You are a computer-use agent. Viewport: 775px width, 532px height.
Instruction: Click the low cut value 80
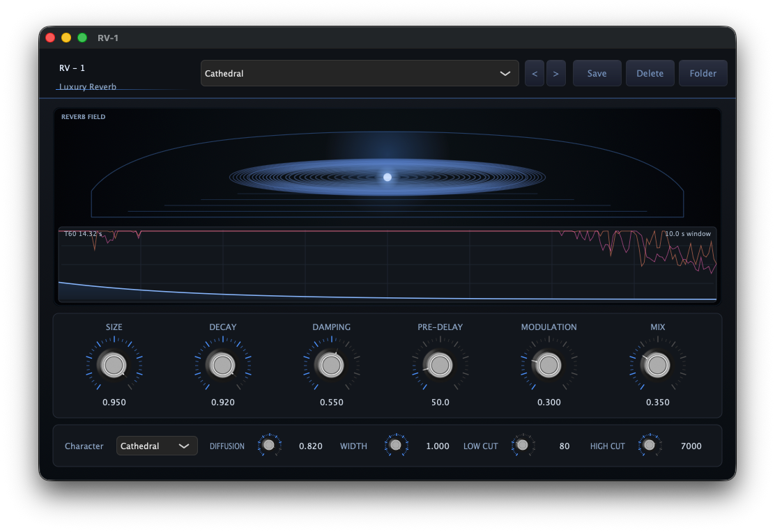point(565,446)
